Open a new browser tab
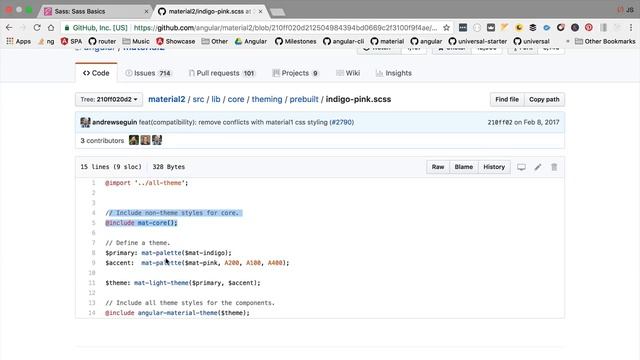This screenshot has height=360, width=640. click(278, 12)
